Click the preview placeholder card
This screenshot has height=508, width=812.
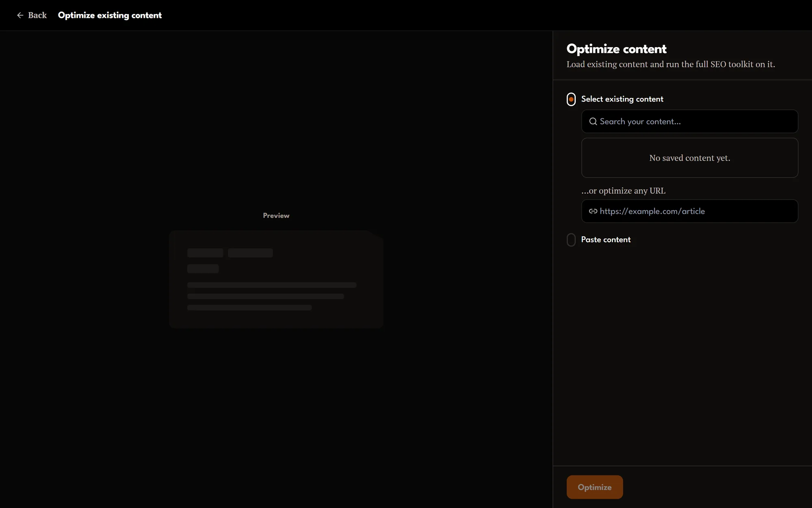click(x=276, y=279)
